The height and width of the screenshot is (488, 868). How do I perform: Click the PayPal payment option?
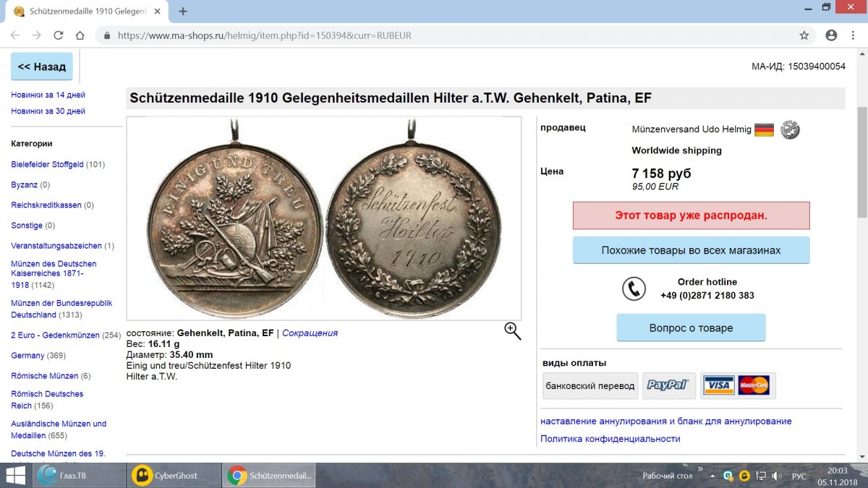pyautogui.click(x=669, y=385)
